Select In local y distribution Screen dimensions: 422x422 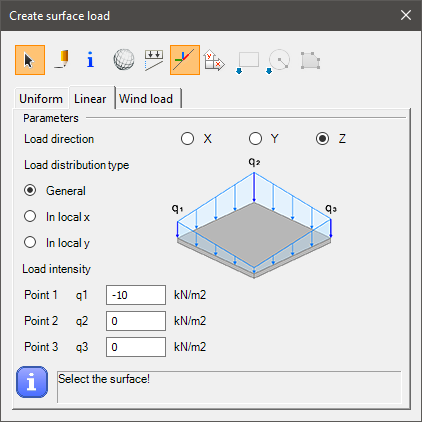(x=57, y=243)
